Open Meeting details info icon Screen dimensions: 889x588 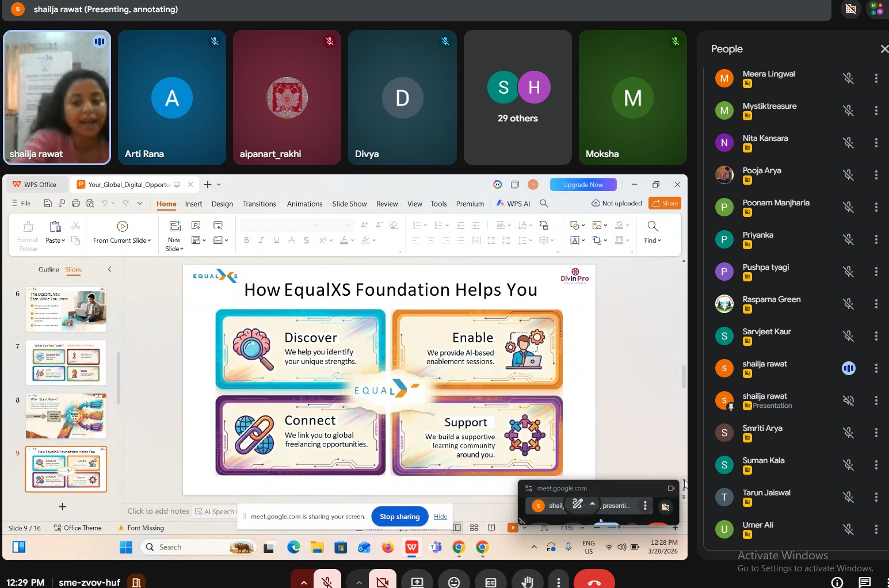(837, 582)
